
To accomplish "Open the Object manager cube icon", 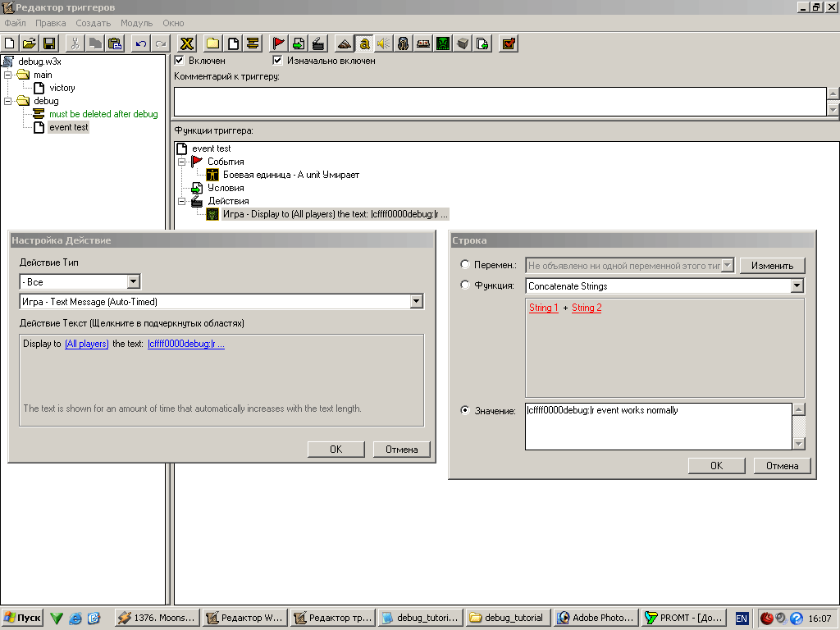I will 463,43.
